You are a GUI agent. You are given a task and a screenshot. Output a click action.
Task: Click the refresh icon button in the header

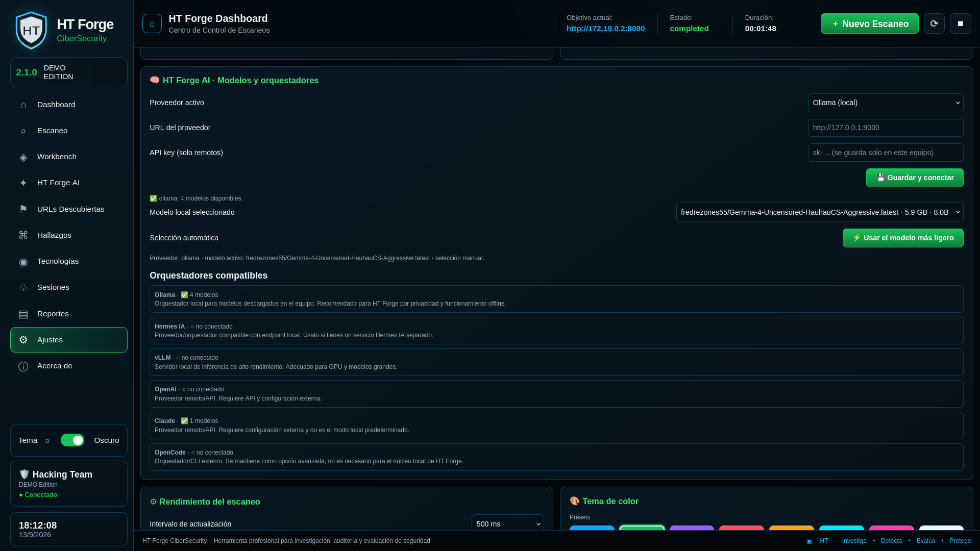934,23
